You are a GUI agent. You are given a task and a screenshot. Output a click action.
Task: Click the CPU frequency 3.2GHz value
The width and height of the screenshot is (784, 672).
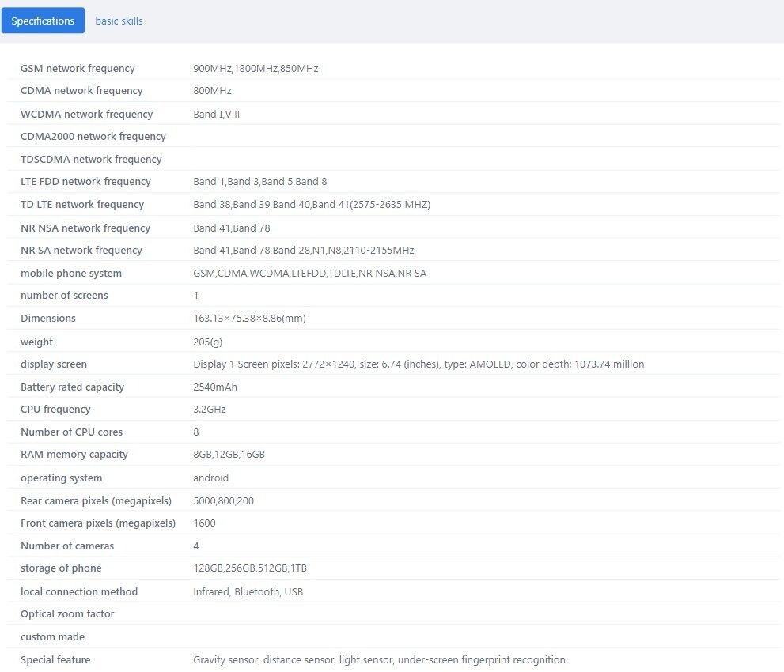pyautogui.click(x=209, y=410)
